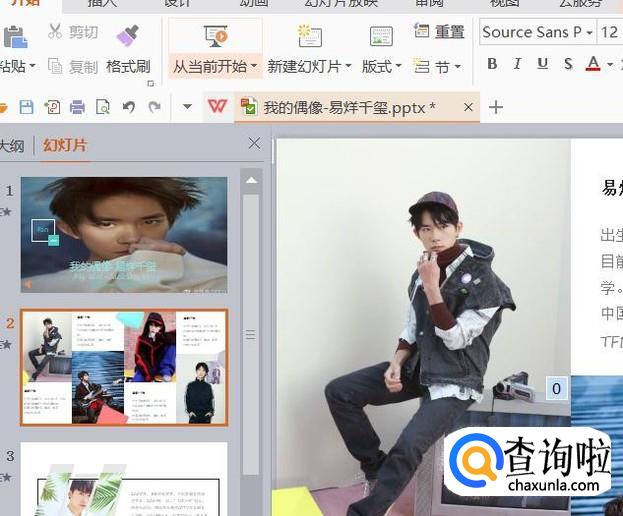Click the Cut scissors icon
This screenshot has width=623, height=516.
(x=55, y=33)
